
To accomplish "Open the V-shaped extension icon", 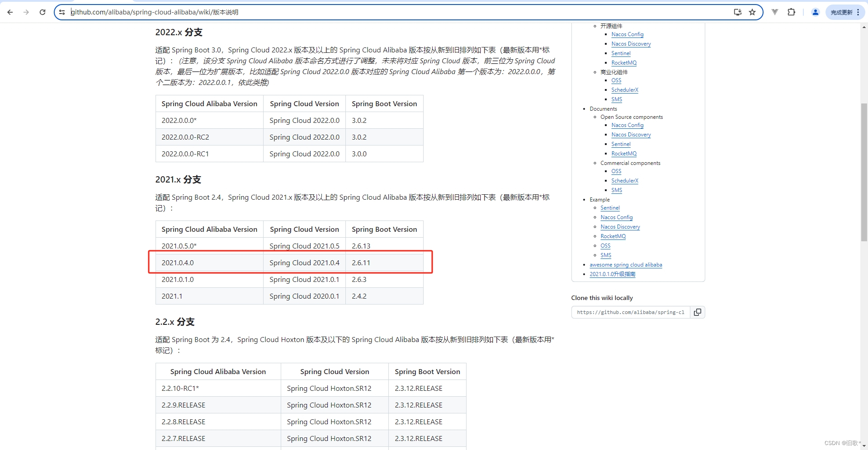I will coord(775,12).
